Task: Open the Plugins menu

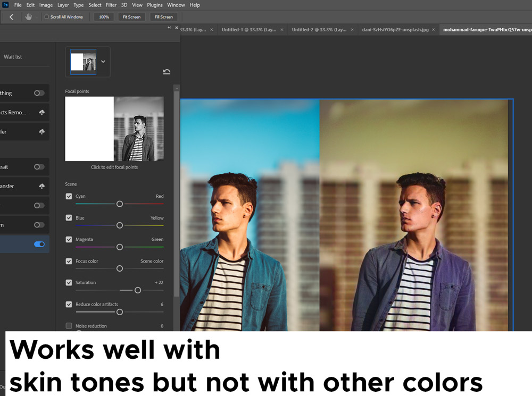Action: pyautogui.click(x=155, y=5)
